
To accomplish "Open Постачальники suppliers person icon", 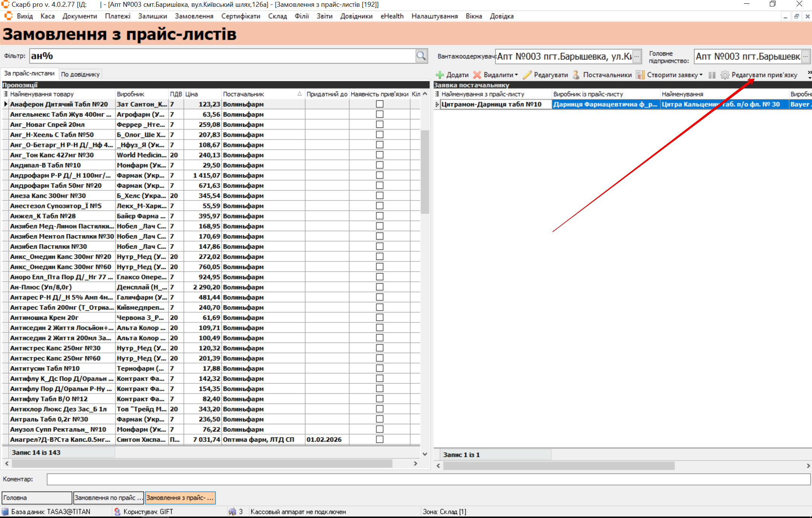I will [x=576, y=75].
